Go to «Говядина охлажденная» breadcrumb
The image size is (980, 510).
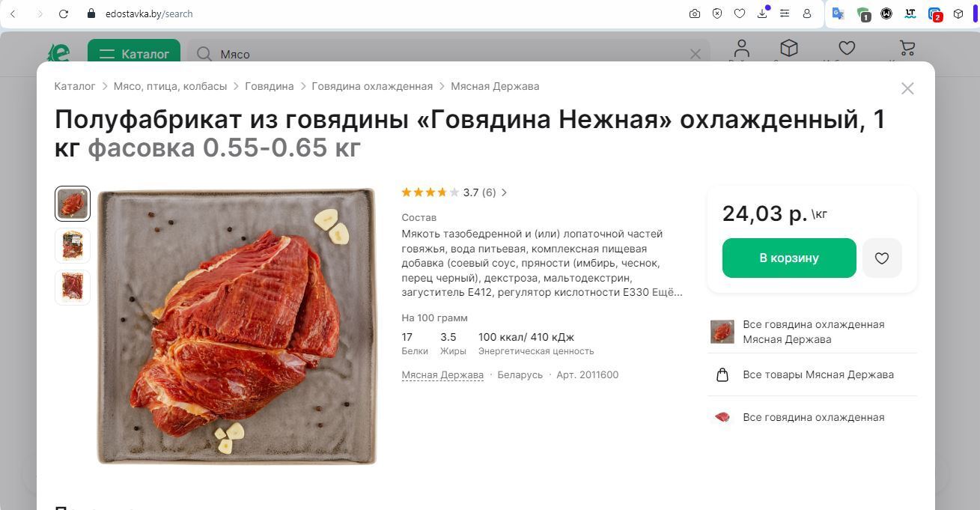pos(372,86)
